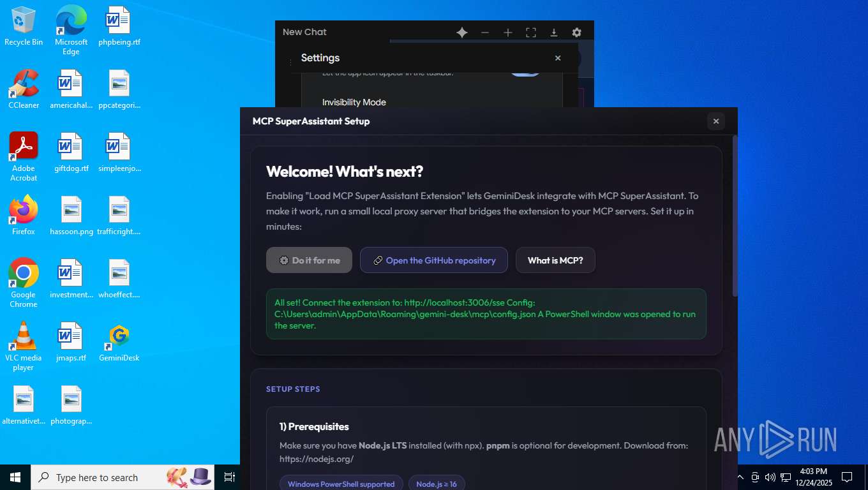
Task: Click the 'Windows PowerShell supported' tag
Action: [341, 484]
